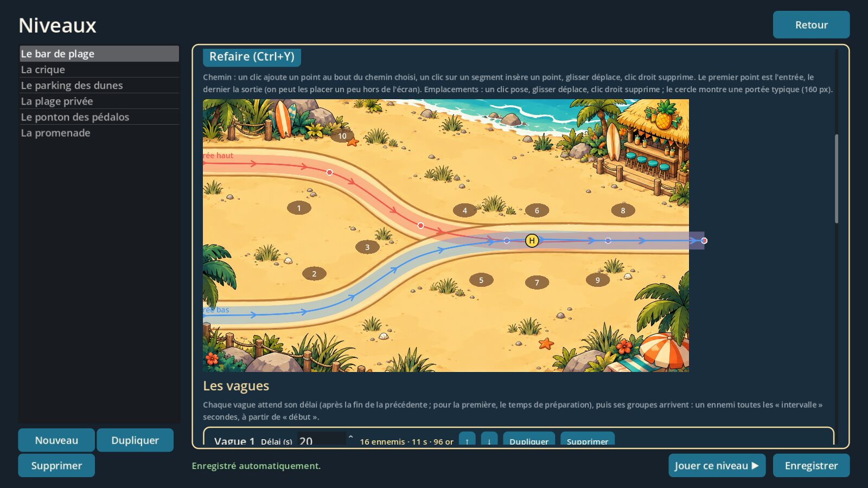Launch 'Jouer ce niveau'
The image size is (868, 488).
click(717, 466)
